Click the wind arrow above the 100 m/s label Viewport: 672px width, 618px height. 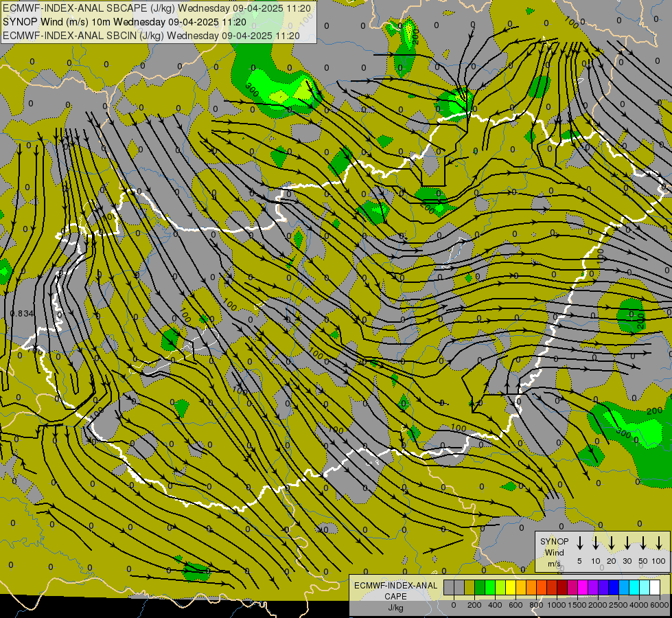pyautogui.click(x=659, y=542)
